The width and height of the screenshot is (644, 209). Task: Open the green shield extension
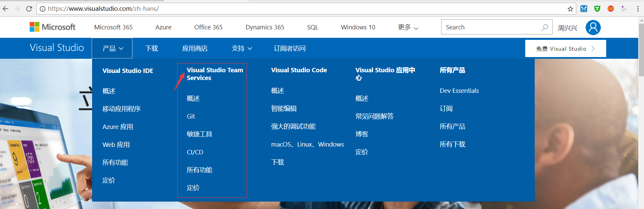coord(597,9)
